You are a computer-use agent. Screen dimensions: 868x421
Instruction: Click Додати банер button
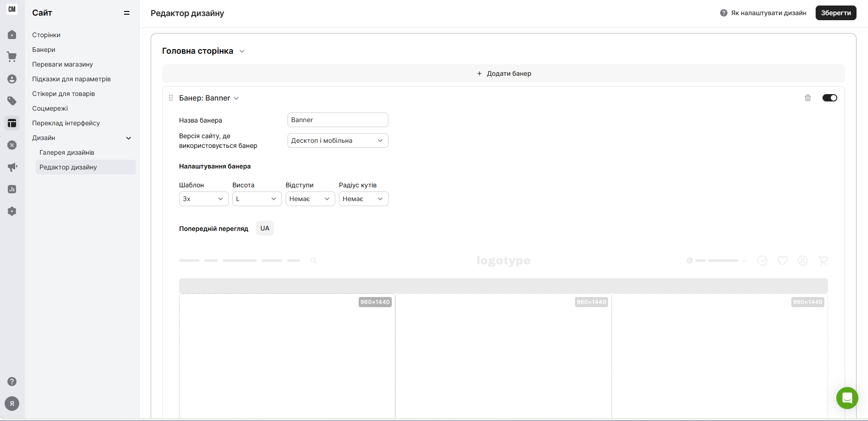click(503, 73)
